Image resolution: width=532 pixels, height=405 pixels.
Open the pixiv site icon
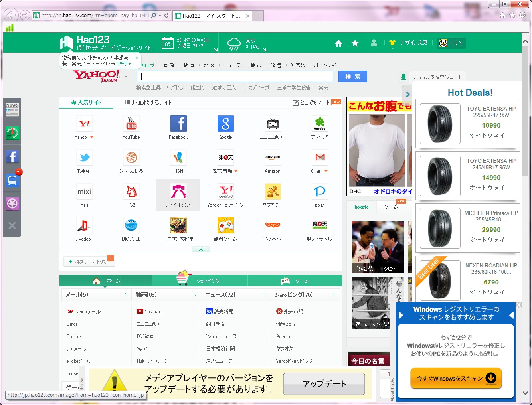tap(320, 192)
